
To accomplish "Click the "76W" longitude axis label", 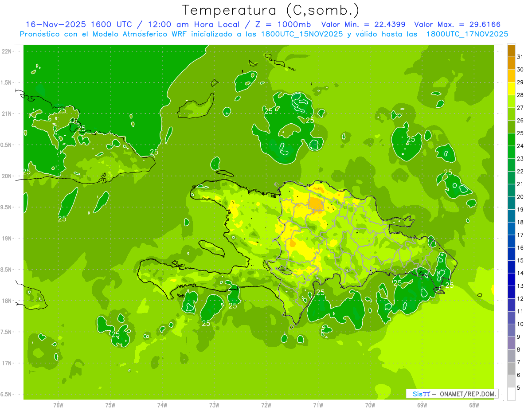I will pos(58,406).
